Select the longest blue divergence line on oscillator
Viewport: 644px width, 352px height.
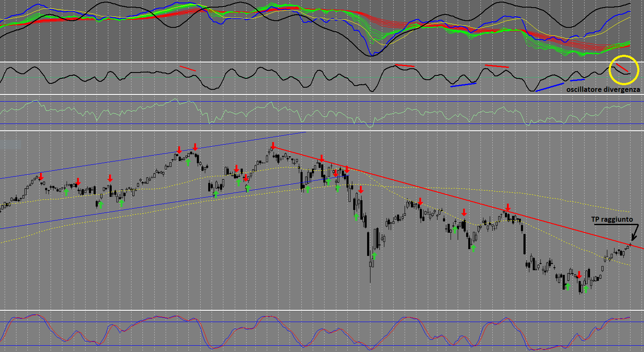[x=550, y=87]
